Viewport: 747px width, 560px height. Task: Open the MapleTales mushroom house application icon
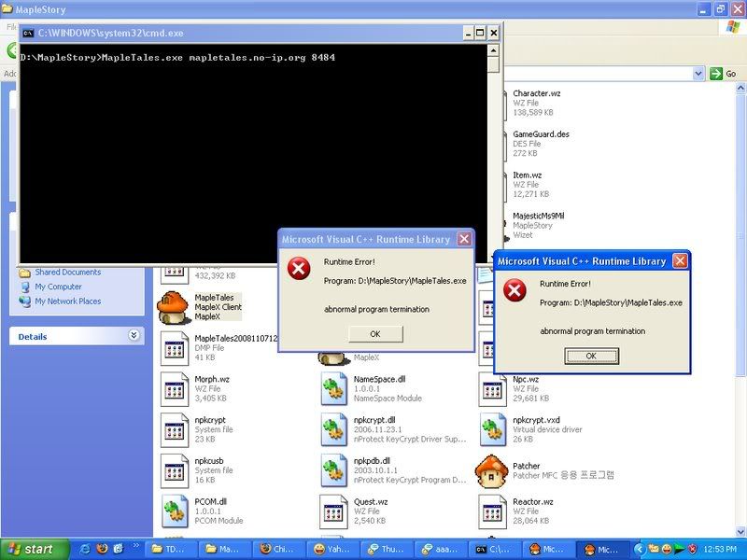coord(173,307)
